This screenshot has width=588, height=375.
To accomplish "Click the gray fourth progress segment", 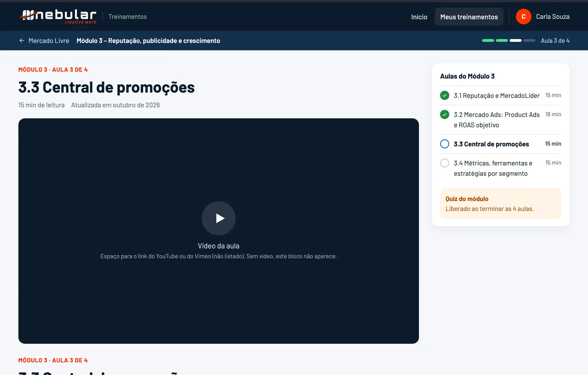I will (529, 40).
